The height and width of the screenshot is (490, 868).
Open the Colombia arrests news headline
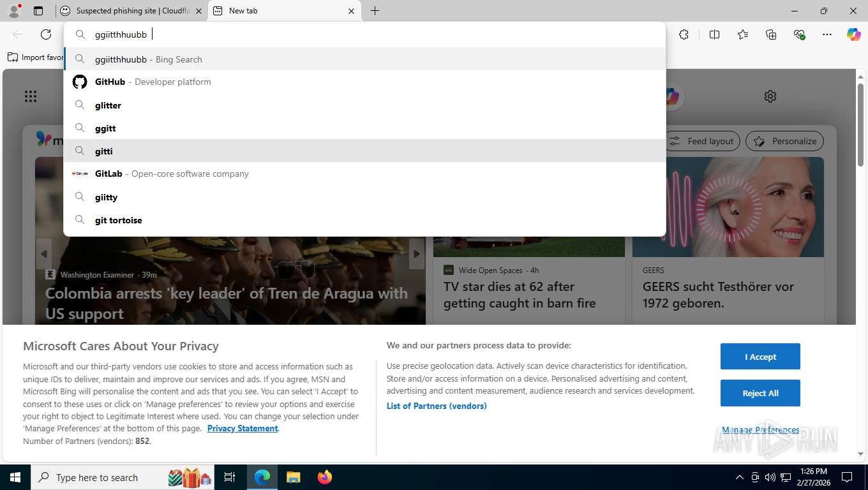tap(226, 304)
